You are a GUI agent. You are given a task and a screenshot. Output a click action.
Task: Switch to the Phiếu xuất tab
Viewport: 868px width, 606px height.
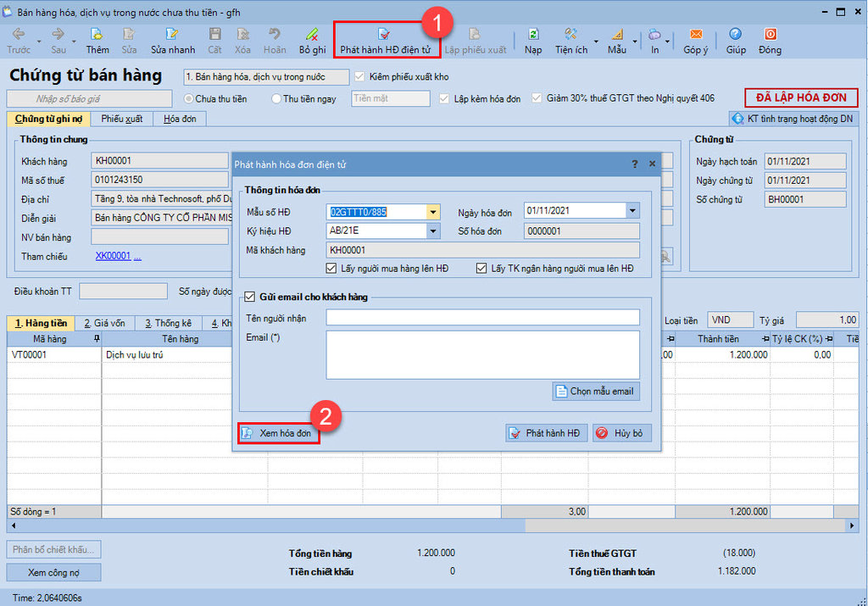[x=122, y=119]
